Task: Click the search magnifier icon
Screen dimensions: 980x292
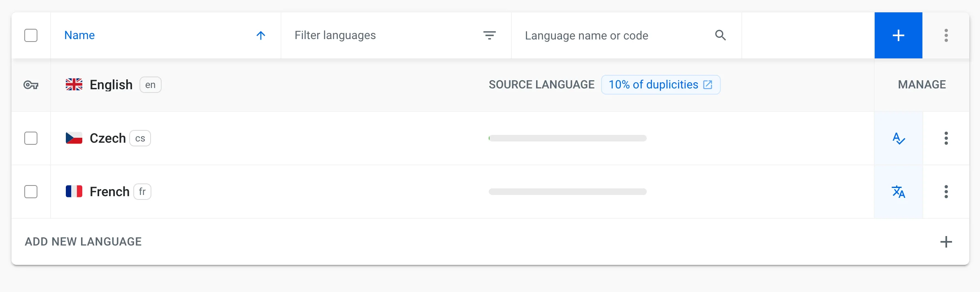Action: (720, 35)
